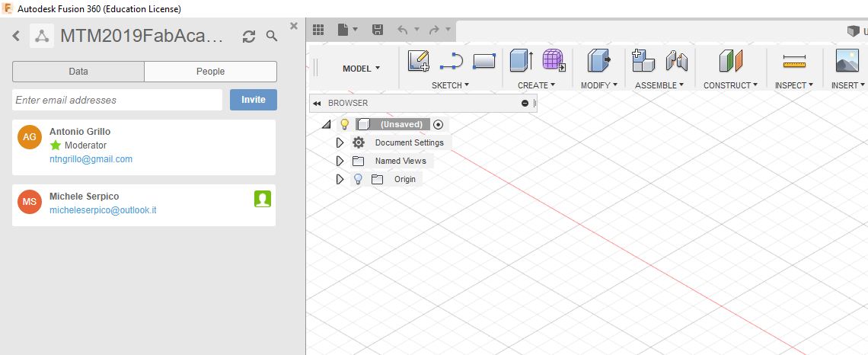Minimize browser using the round minus icon

pyautogui.click(x=525, y=103)
